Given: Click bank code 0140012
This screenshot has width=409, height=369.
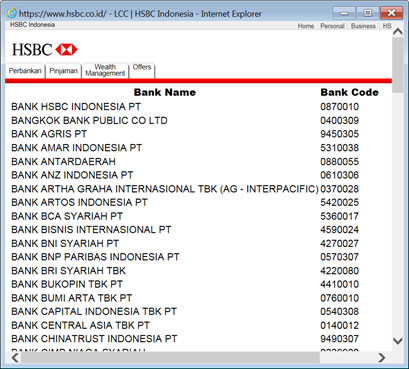Looking at the screenshot, I should [x=340, y=325].
